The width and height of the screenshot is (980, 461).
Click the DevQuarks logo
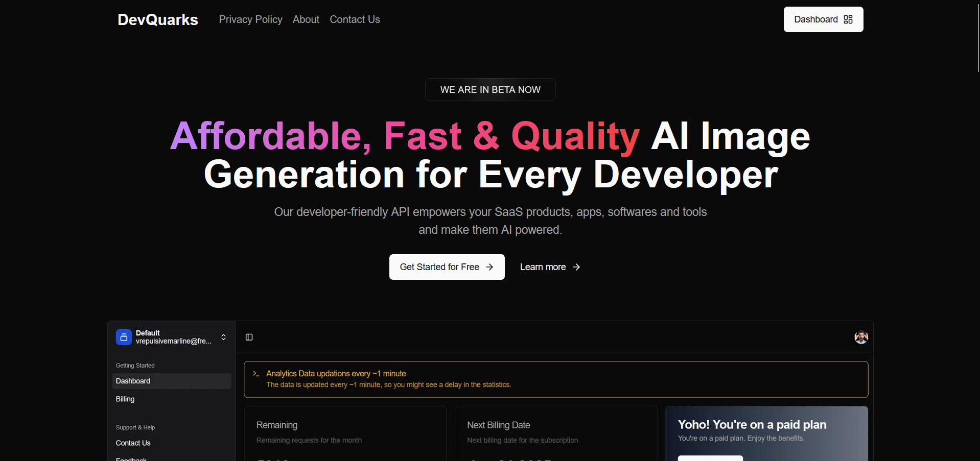pyautogui.click(x=157, y=19)
